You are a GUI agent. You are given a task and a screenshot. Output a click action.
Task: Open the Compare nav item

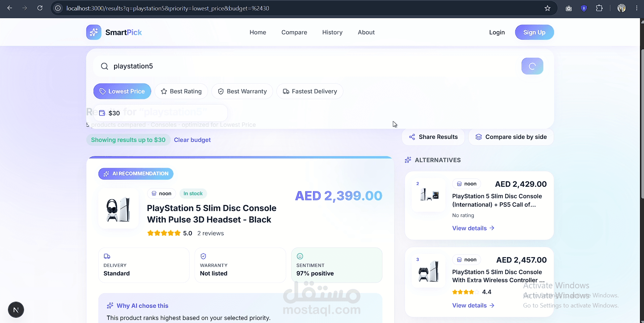294,32
